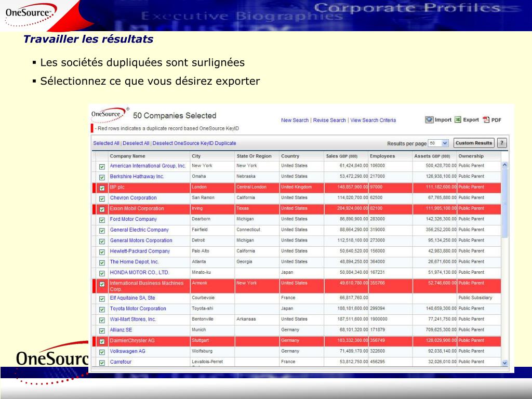The width and height of the screenshot is (532, 399).
Task: Open Wal-Mart Stores, Inc. link
Action: pos(132,320)
